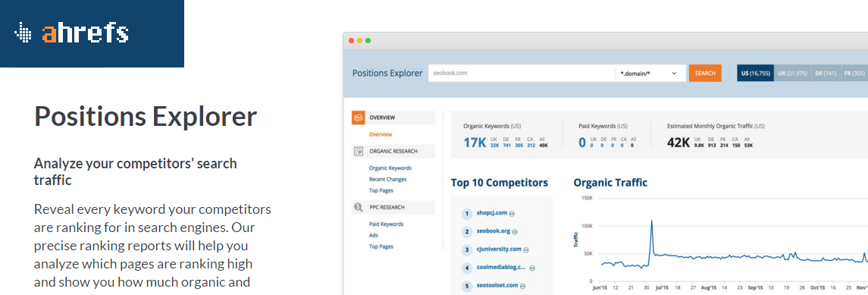Viewport: 868px width, 295px height.
Task: Open the Organic Keywords report link
Action: click(390, 168)
